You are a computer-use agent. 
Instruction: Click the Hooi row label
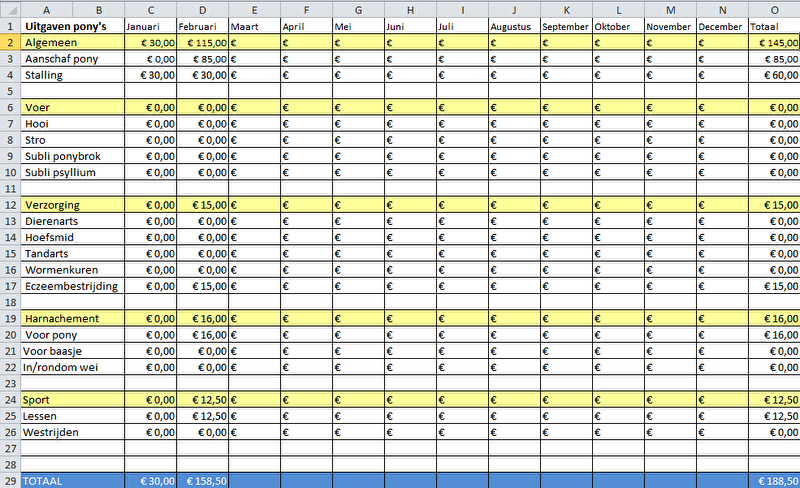coord(37,124)
